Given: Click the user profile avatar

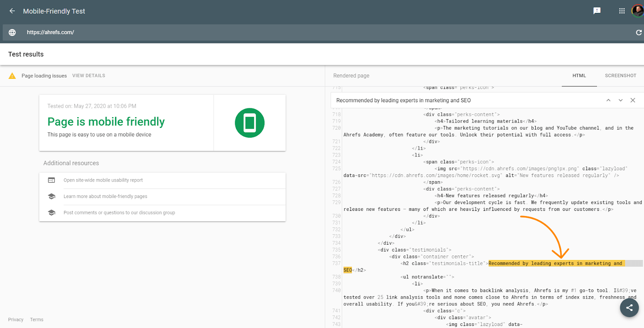Looking at the screenshot, I should 637,11.
